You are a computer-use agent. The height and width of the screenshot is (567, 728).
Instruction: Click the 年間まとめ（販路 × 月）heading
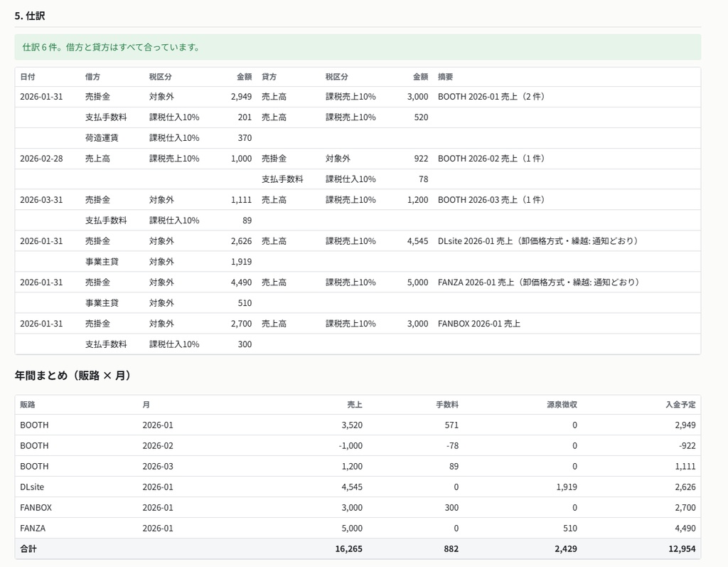coord(73,376)
